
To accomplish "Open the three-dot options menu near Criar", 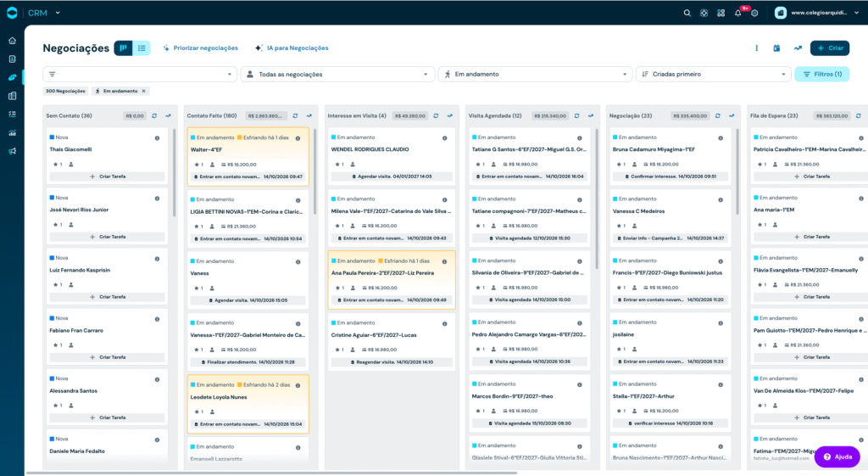I will coord(757,48).
